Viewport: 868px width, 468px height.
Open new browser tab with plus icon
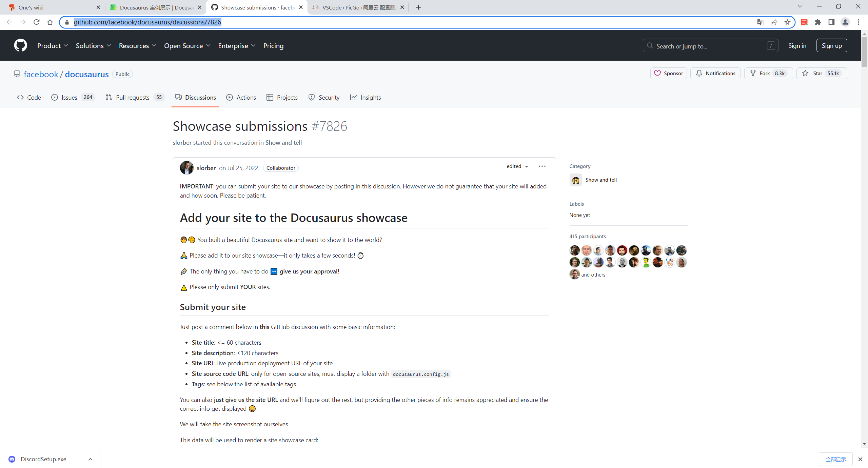[x=418, y=7]
